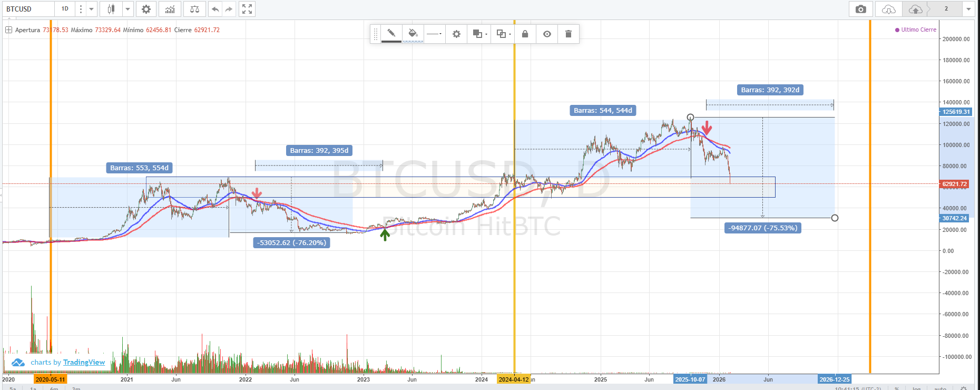
Task: Undo the last chart action
Action: coord(215,9)
